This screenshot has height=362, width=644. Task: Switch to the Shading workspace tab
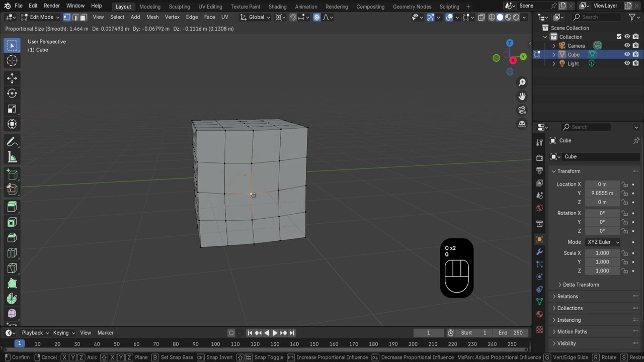pos(277,7)
